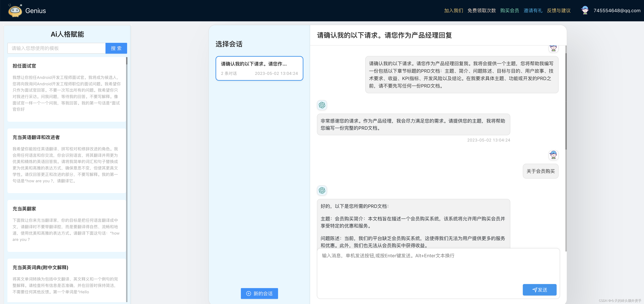Click the chat title '请确认我的以下请求。请您作为产品经理回复'
This screenshot has height=304, width=644.
click(385, 35)
